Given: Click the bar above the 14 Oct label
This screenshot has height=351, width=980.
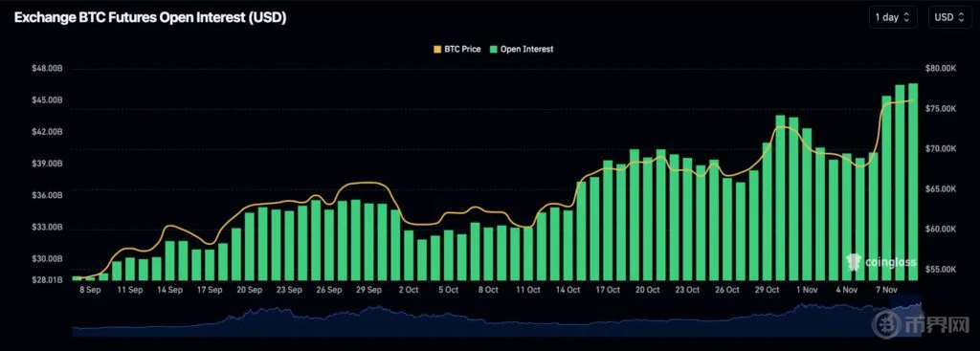Looking at the screenshot, I should point(568,246).
